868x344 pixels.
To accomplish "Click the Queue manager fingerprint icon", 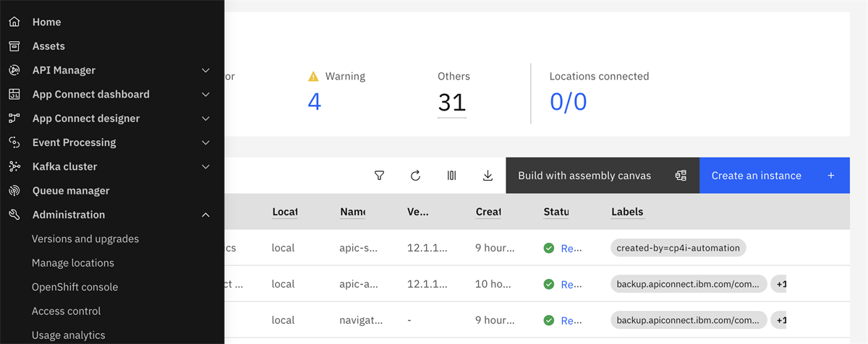I will pos(14,191).
